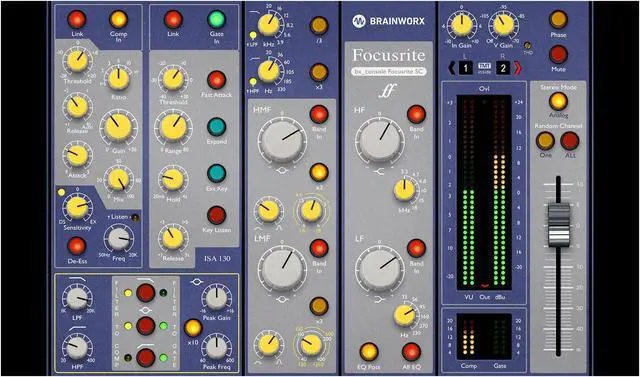Screen dimensions: 640x377
Task: Click the LMF frequency knob
Action: point(311,344)
